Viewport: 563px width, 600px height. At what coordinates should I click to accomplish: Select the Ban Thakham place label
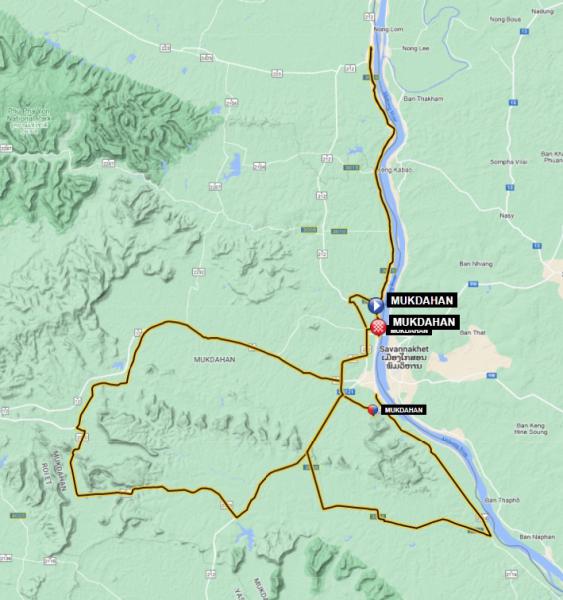(x=423, y=99)
